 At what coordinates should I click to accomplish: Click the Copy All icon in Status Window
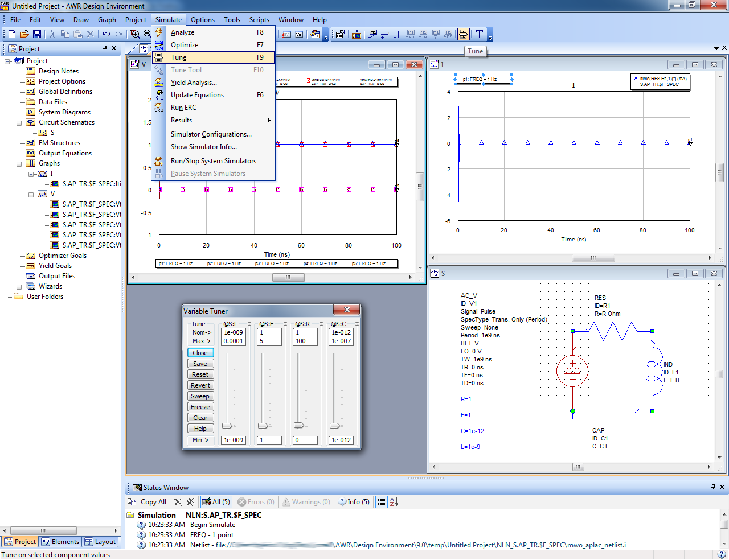pyautogui.click(x=132, y=502)
